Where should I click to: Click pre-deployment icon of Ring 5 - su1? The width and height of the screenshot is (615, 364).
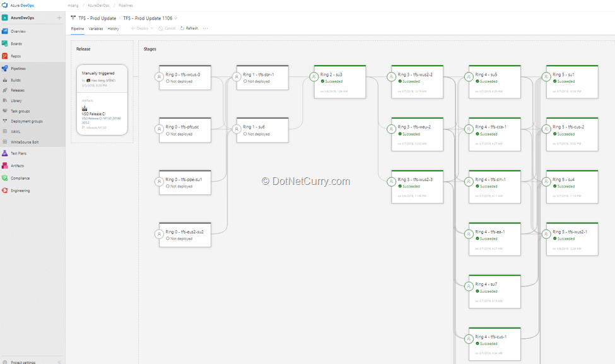pos(546,77)
